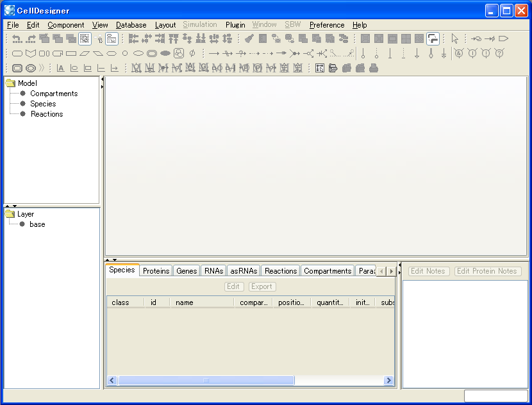This screenshot has height=405, width=532.
Task: Collapse the left panel with divider left arrow
Action: pyautogui.click(x=102, y=79)
